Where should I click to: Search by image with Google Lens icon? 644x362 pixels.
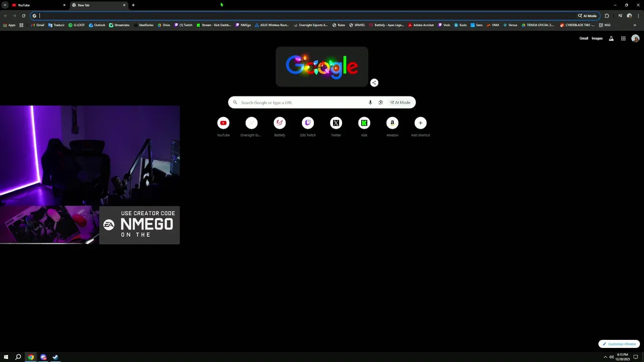coord(381,103)
